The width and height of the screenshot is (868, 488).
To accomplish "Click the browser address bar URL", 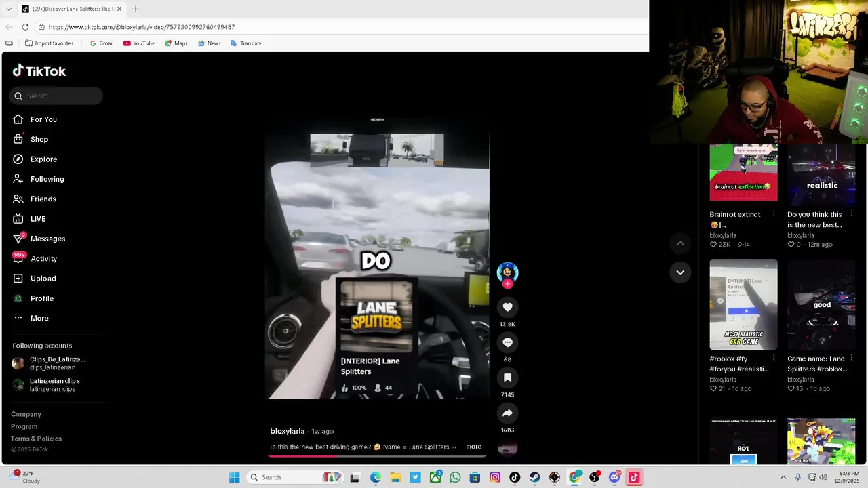I will pyautogui.click(x=142, y=27).
